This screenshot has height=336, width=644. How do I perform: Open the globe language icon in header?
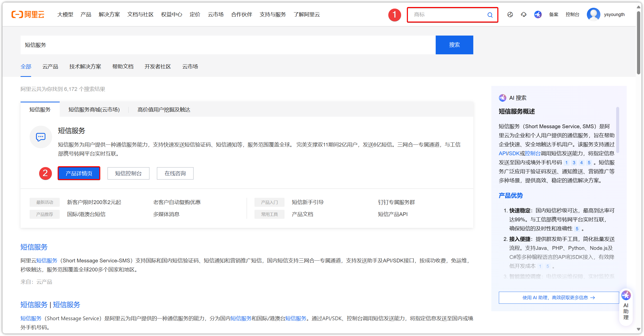(x=510, y=15)
